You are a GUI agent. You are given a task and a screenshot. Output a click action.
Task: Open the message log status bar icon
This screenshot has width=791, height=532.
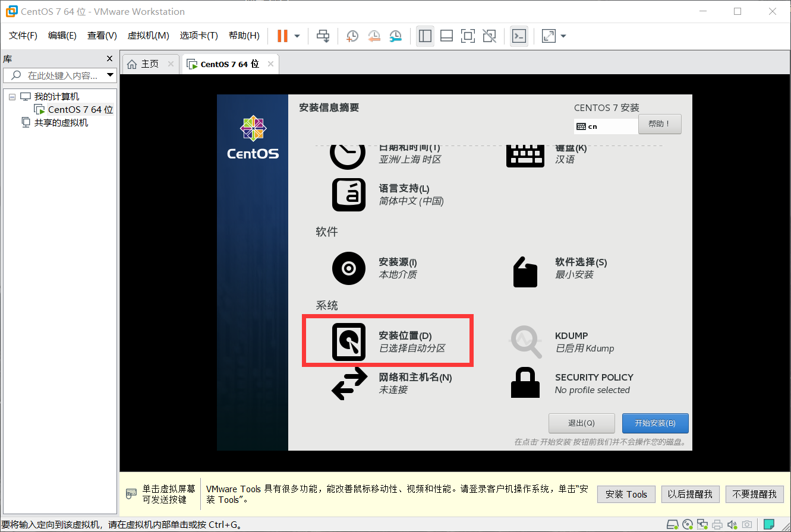pos(769,524)
